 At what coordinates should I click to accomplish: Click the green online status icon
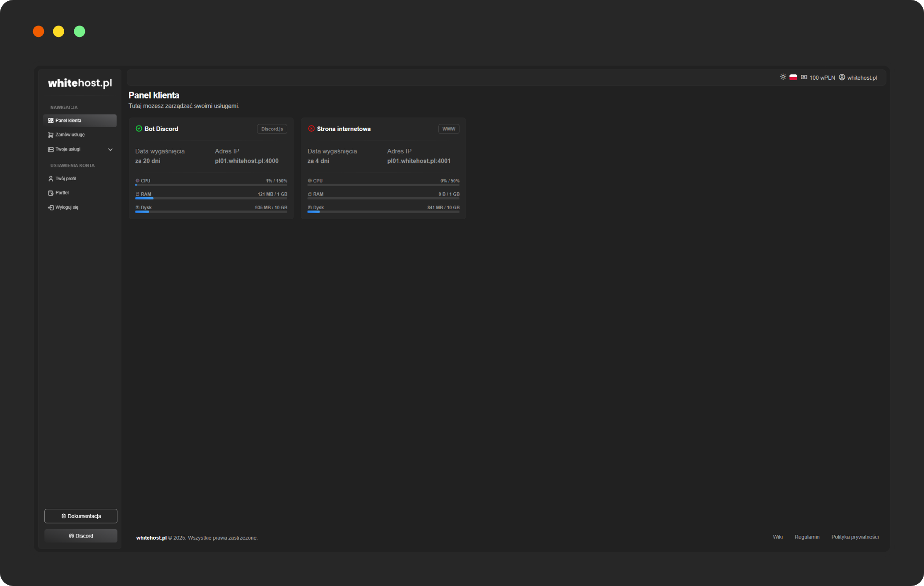[x=139, y=129]
